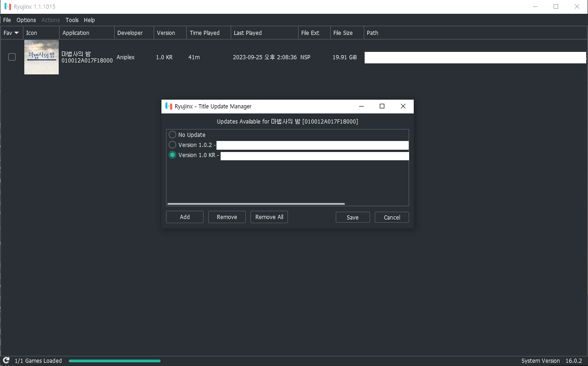Sort by Application column header
This screenshot has height=366, width=588.
point(87,33)
